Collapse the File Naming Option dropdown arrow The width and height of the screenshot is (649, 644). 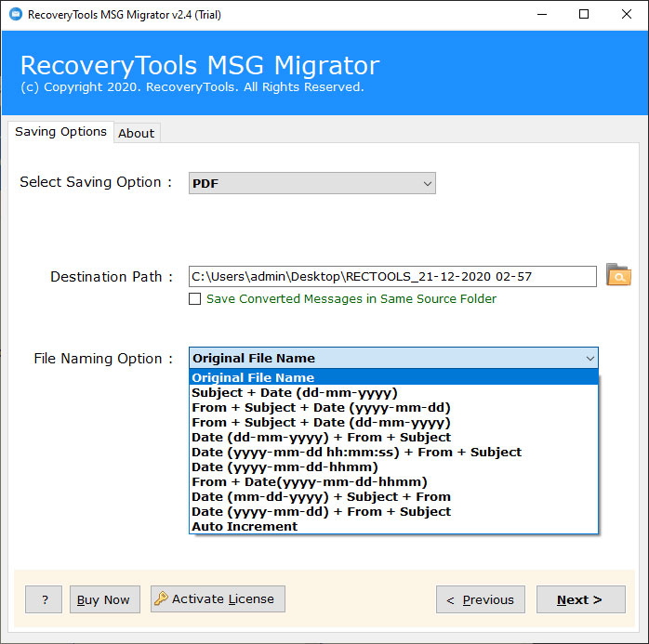[590, 358]
